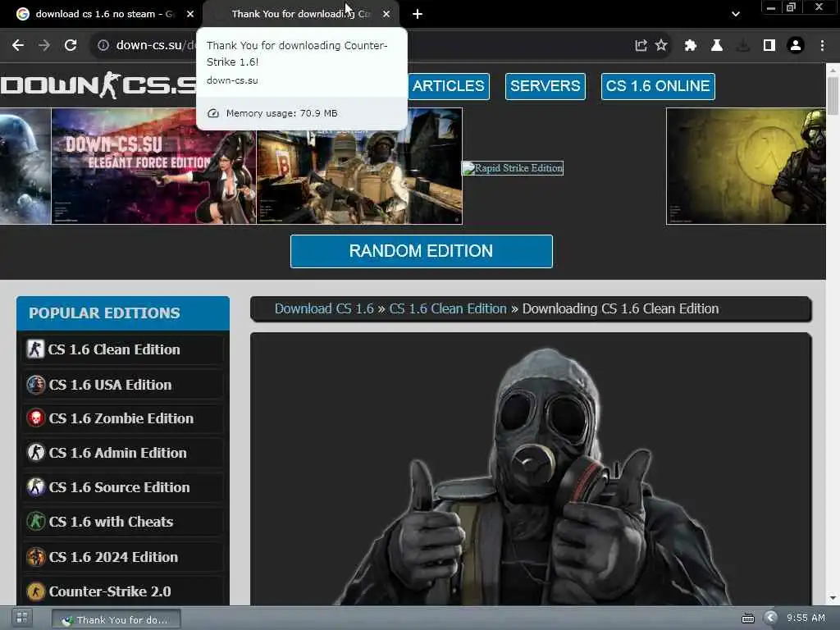The width and height of the screenshot is (840, 630).
Task: Open Chrome three-dot menu
Action: click(x=822, y=46)
